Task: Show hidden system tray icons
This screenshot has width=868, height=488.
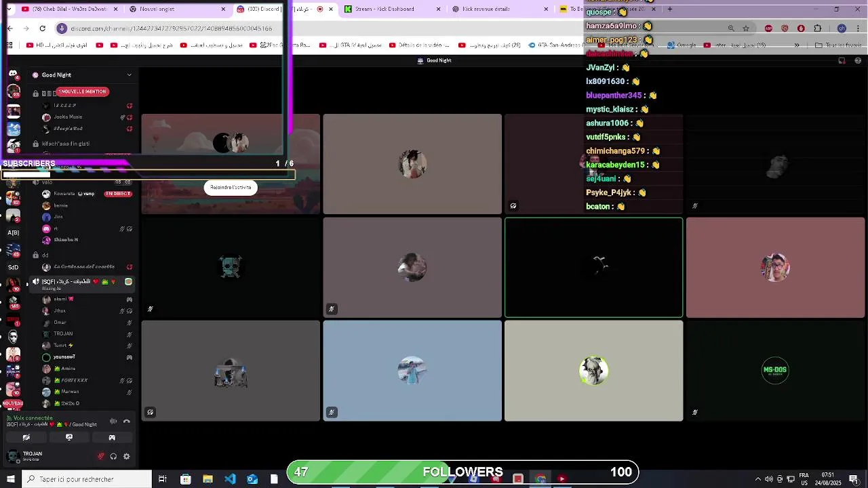Action: pos(758,479)
